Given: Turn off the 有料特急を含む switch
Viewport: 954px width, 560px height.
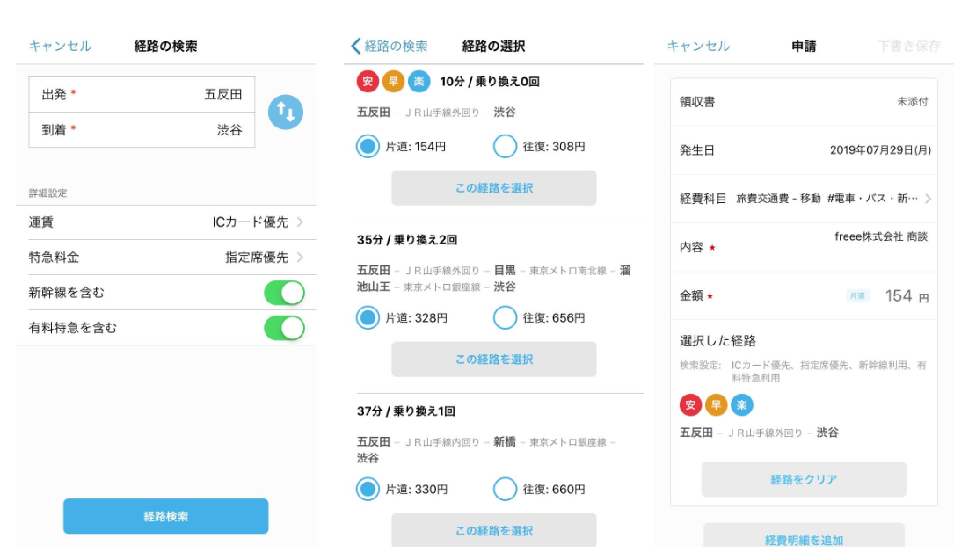Looking at the screenshot, I should (284, 328).
